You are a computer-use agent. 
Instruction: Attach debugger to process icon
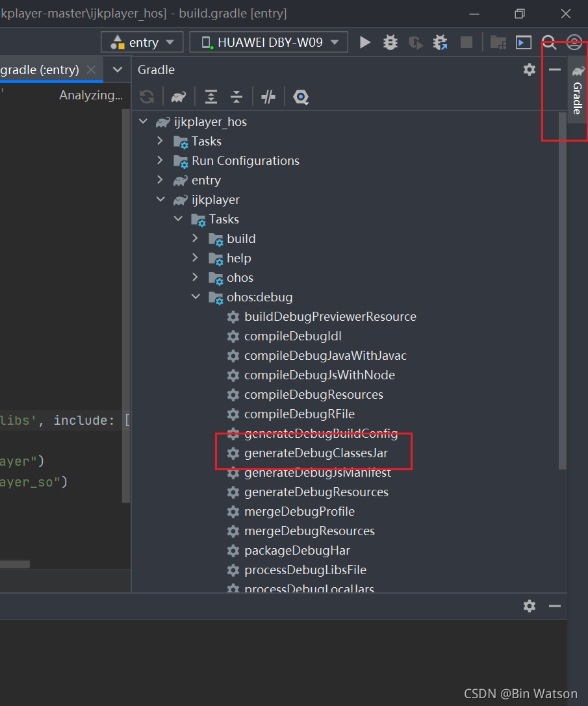[441, 42]
